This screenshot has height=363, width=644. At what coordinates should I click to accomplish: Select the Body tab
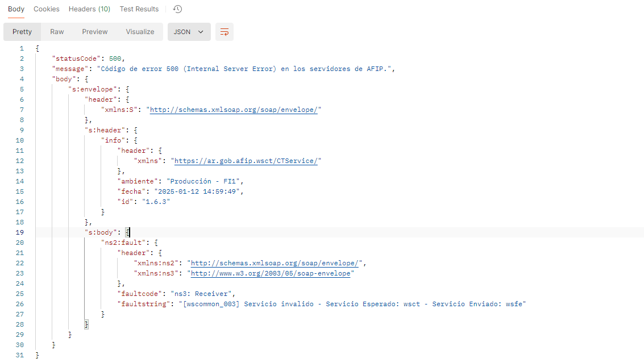point(16,9)
